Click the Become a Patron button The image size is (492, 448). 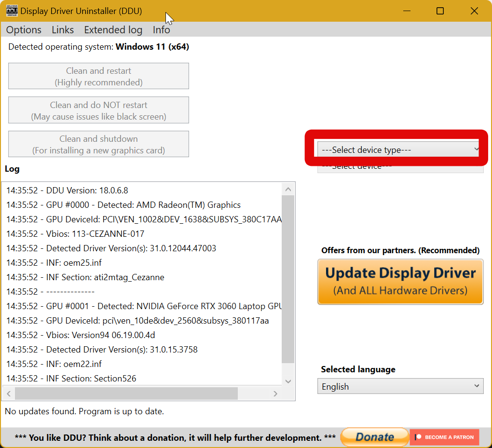(444, 437)
